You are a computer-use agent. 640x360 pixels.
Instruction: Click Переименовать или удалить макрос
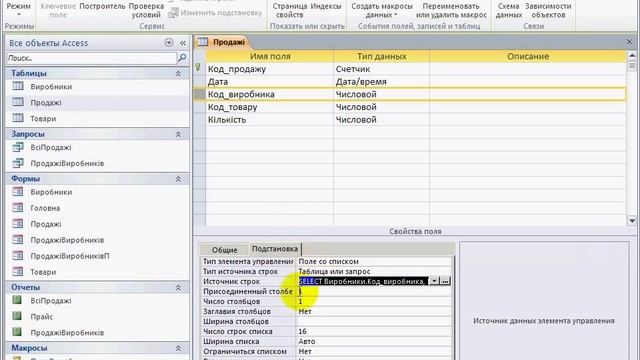tap(451, 11)
